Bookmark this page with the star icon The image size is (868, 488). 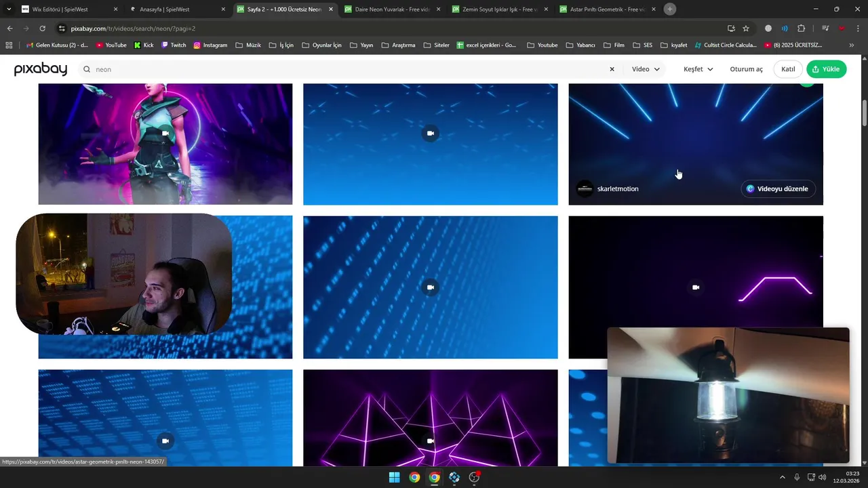point(746,28)
